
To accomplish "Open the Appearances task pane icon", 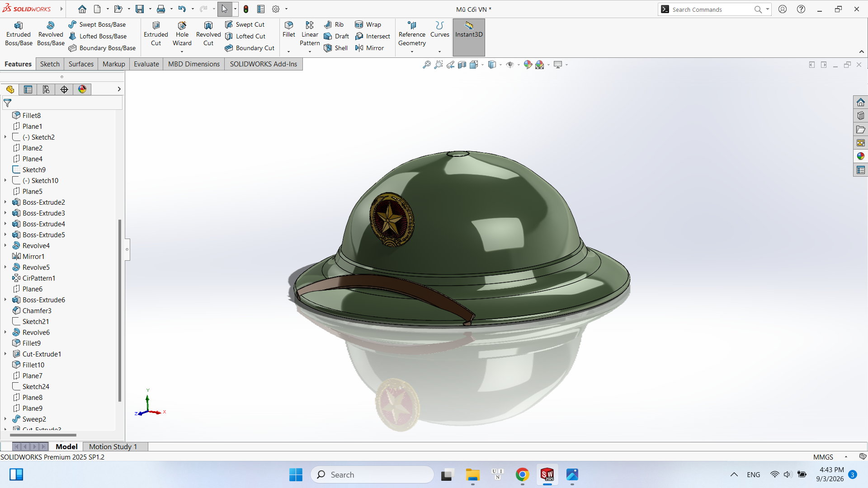I will [860, 156].
